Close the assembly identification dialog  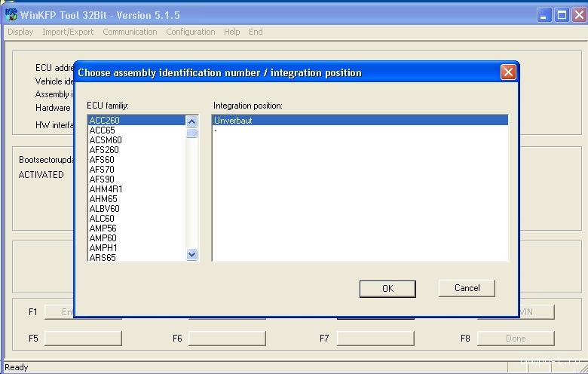click(x=508, y=72)
